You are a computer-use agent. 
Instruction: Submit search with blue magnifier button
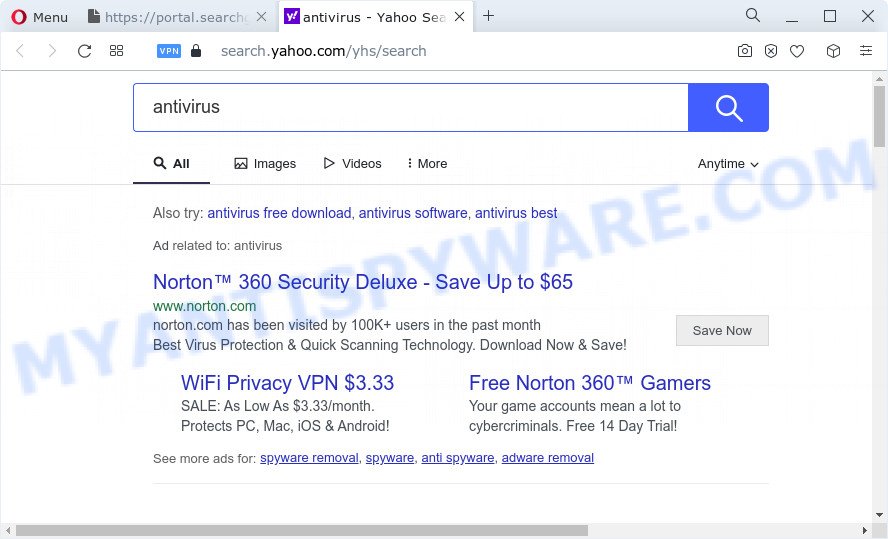(x=728, y=108)
